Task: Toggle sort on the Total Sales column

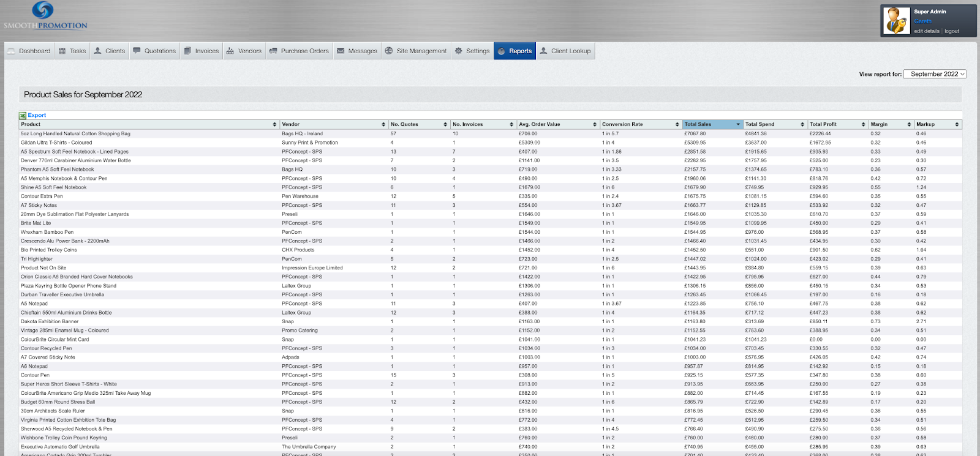Action: [x=713, y=124]
